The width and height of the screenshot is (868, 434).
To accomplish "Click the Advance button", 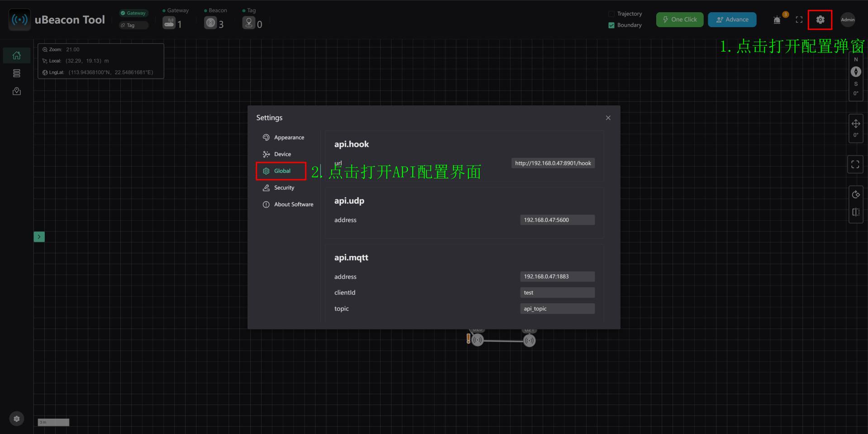I will [732, 19].
